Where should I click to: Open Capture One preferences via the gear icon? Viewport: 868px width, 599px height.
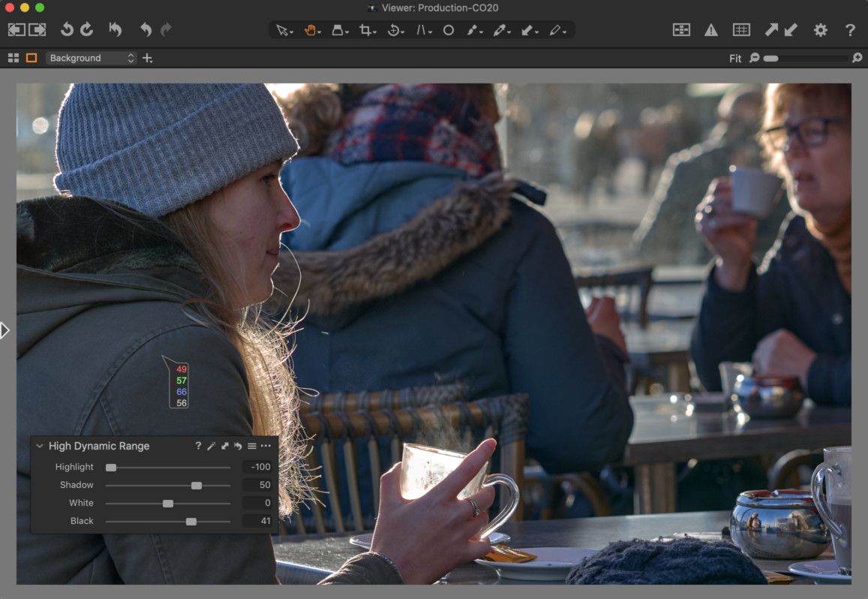coord(820,30)
